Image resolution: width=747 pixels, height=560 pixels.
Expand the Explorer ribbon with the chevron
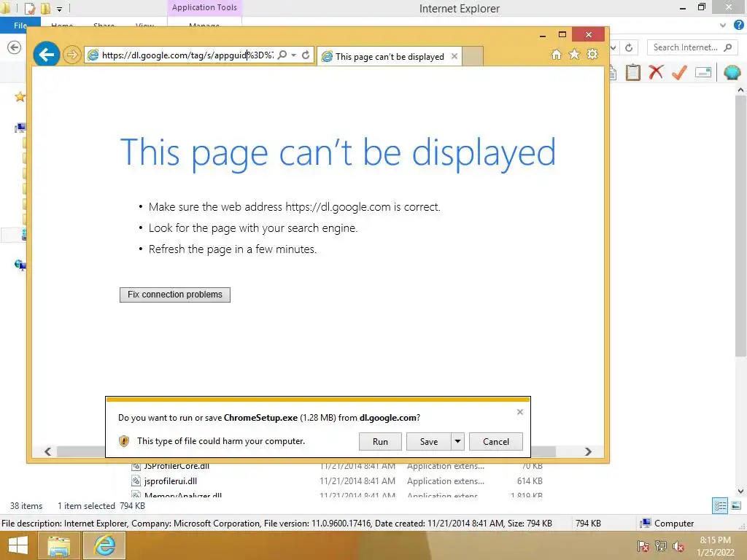point(723,26)
